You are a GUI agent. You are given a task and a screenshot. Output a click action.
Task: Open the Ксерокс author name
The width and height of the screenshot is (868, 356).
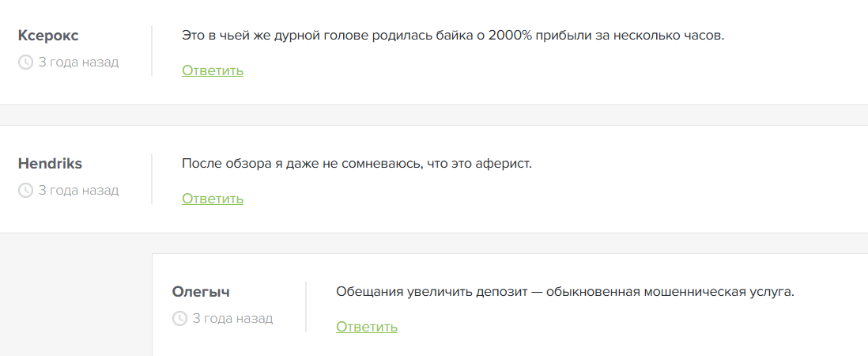[48, 36]
